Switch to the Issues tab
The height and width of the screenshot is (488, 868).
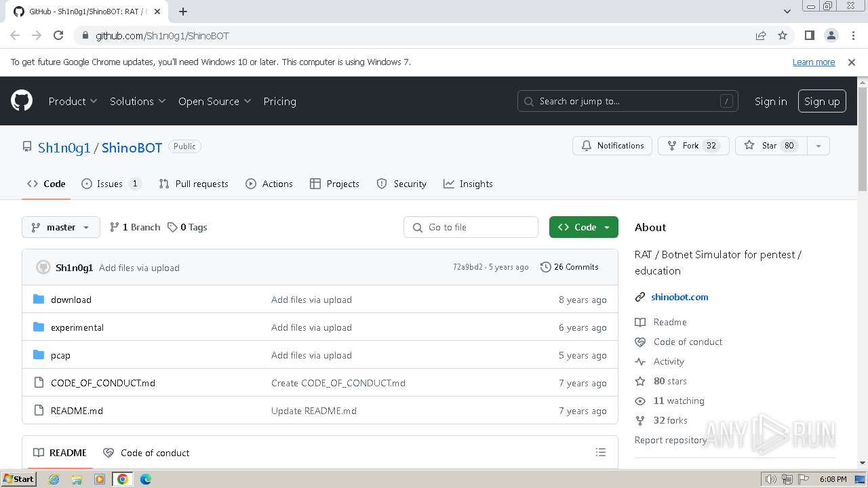[111, 184]
